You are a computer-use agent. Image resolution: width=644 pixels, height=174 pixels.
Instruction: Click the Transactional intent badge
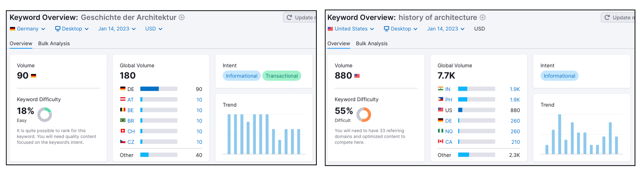(282, 76)
